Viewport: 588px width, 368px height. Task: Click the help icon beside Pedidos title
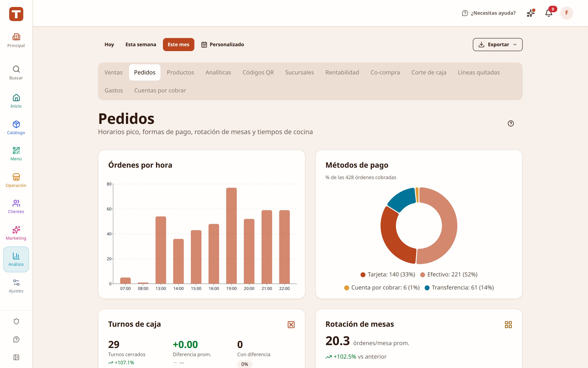pyautogui.click(x=511, y=124)
